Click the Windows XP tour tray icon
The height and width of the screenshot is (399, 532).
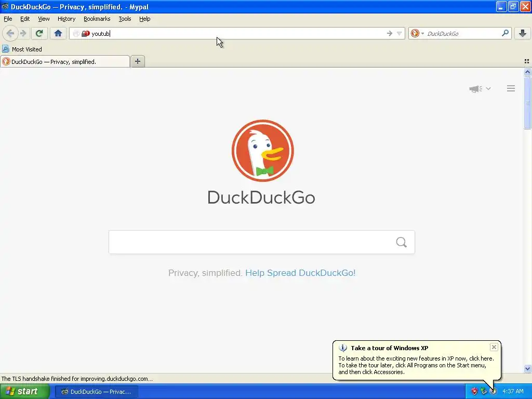click(x=494, y=392)
